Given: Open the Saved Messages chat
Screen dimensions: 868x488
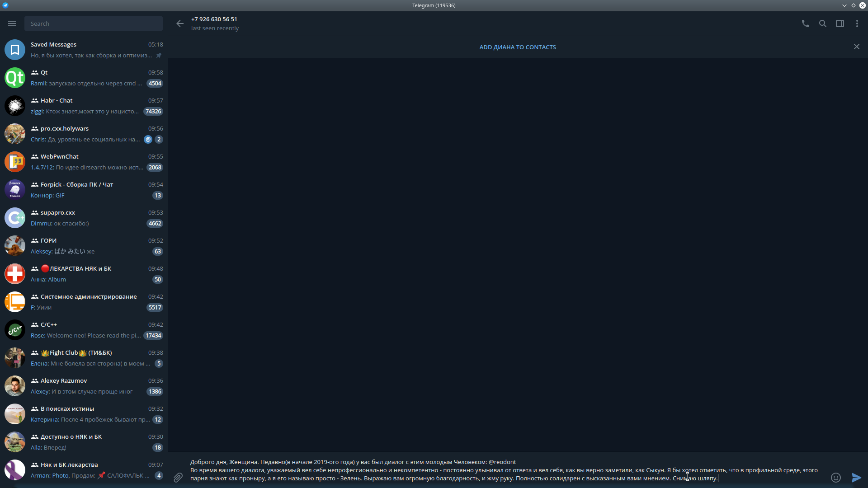Looking at the screenshot, I should tap(84, 50).
